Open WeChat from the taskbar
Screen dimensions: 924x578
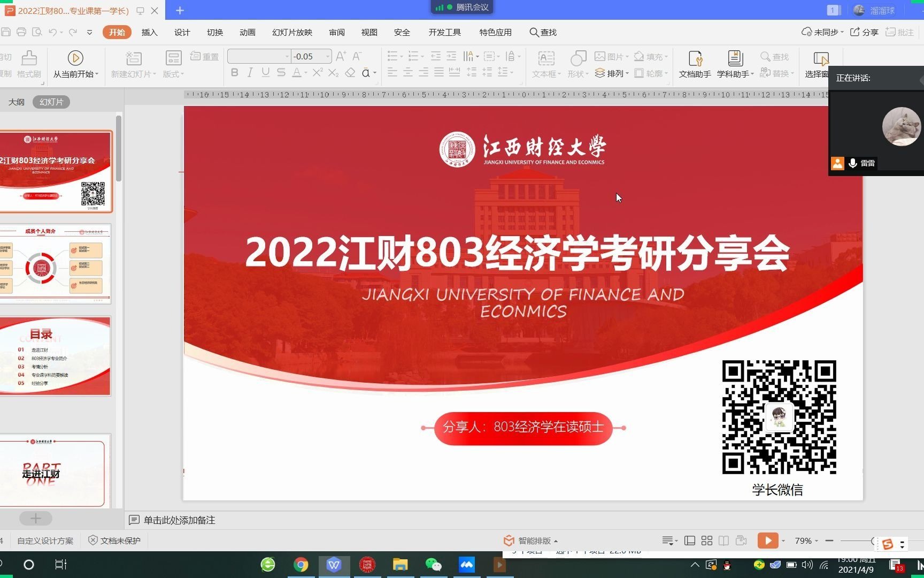tap(433, 565)
